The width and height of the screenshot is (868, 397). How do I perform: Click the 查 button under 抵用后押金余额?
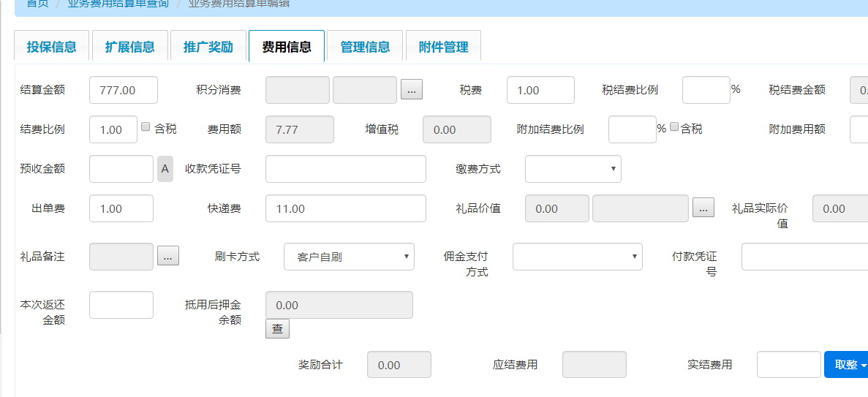click(x=277, y=329)
